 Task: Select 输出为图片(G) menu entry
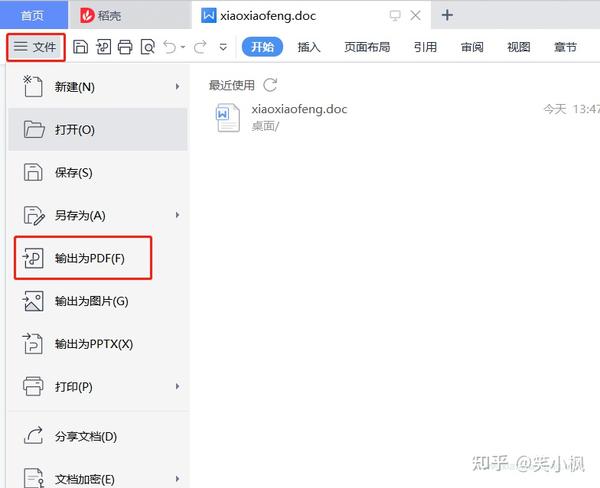click(98, 301)
